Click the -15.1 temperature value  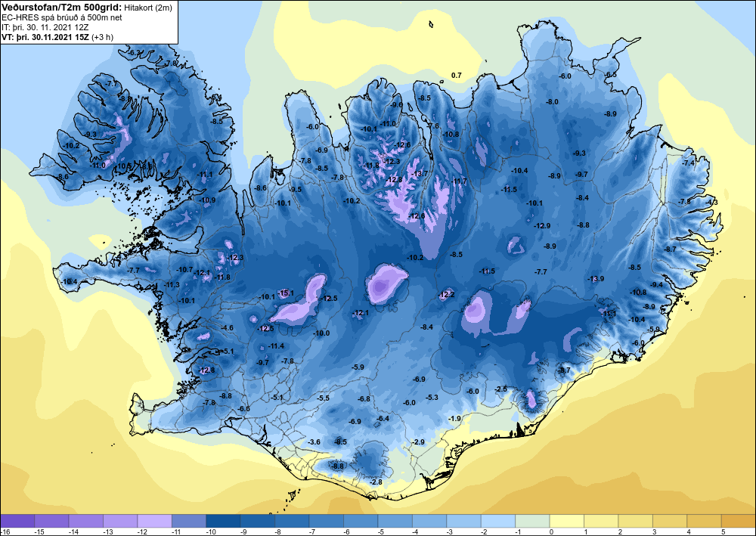pos(286,293)
